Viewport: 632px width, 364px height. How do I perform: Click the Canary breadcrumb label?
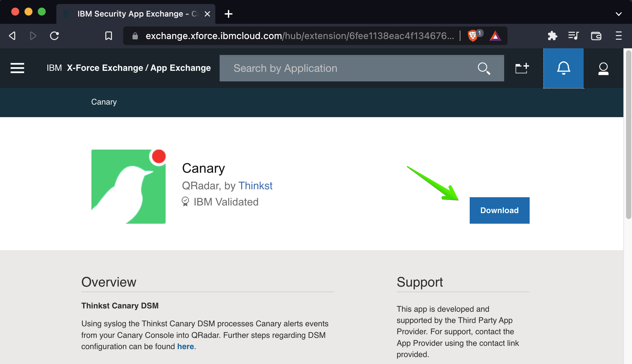pos(104,102)
